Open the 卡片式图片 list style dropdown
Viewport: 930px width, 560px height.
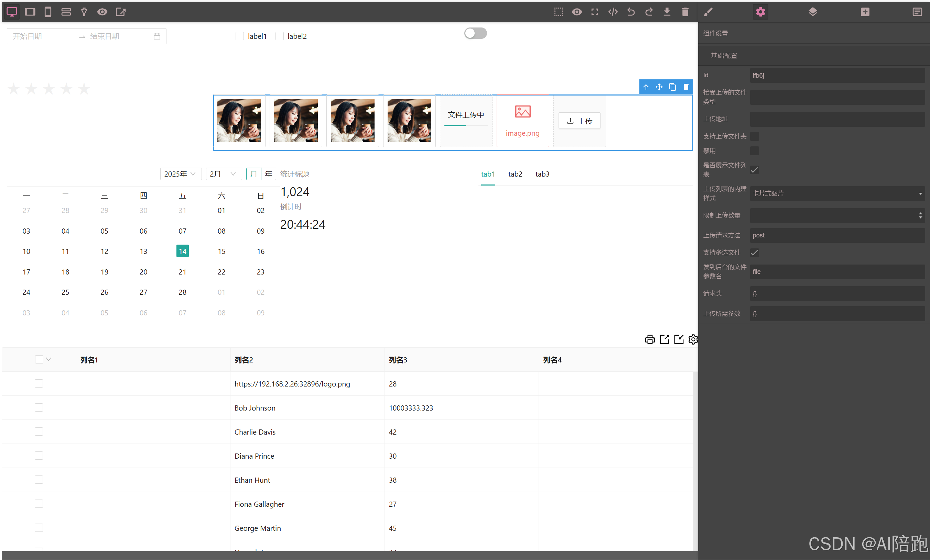[837, 193]
